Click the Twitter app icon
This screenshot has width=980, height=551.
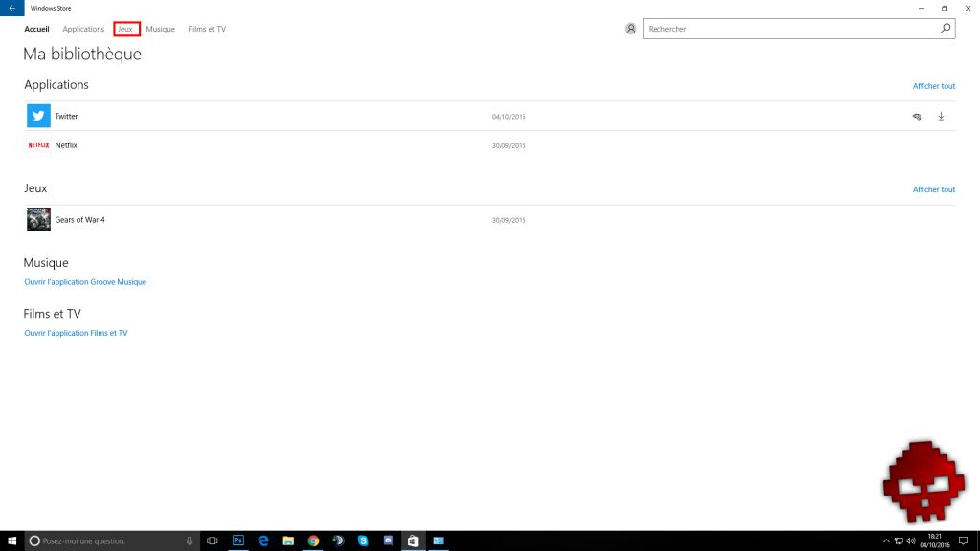coord(38,116)
